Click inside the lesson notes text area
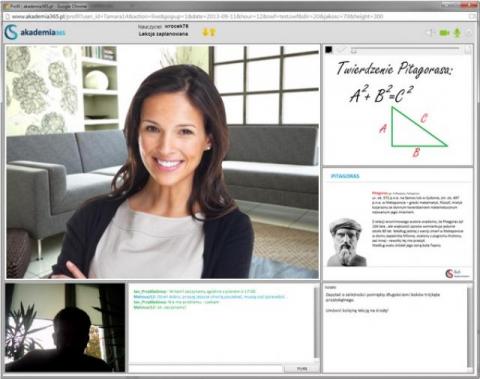 click(395, 328)
